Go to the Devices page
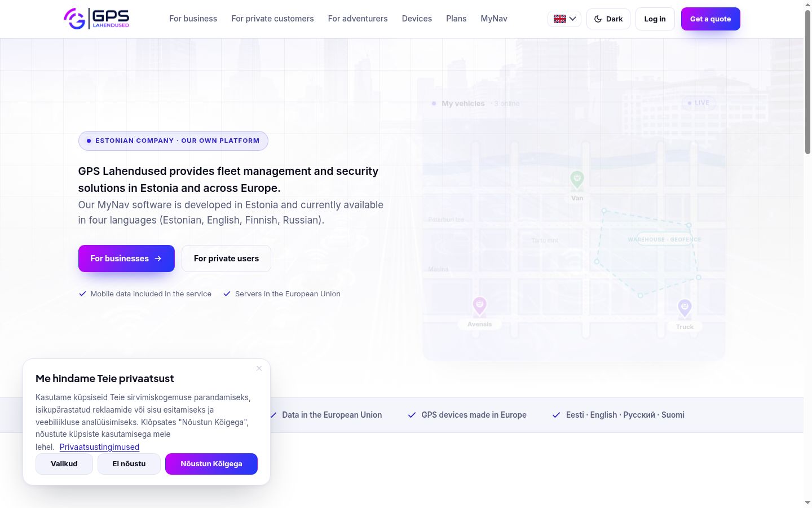 click(417, 19)
